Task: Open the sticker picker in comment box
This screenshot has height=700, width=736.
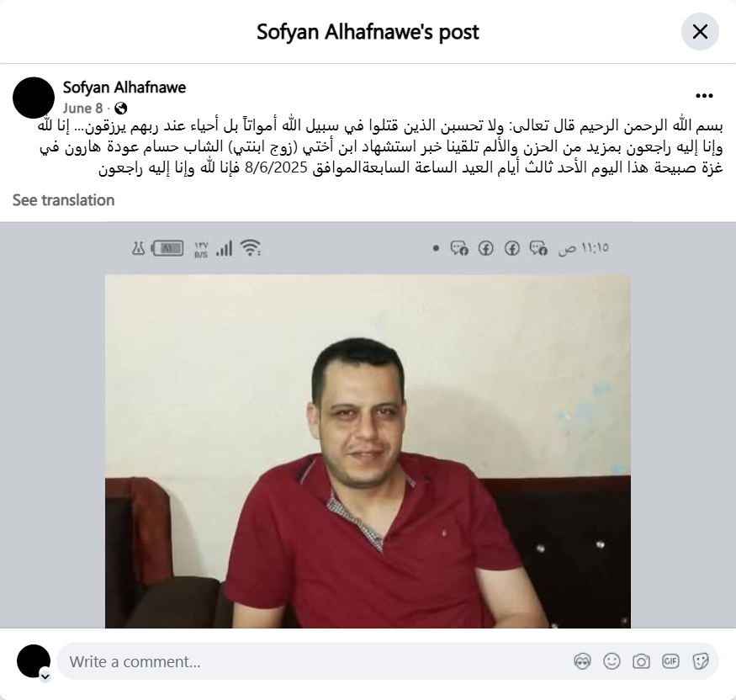Action: coord(700,661)
